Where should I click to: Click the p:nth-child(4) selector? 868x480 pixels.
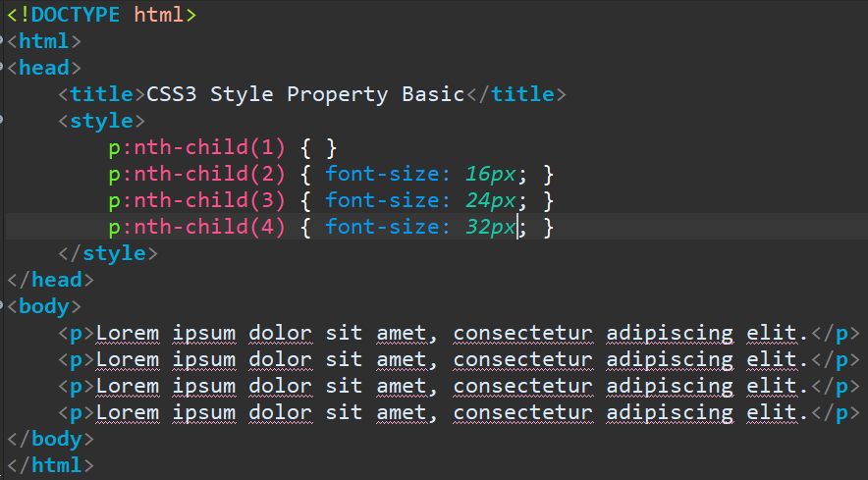197,228
